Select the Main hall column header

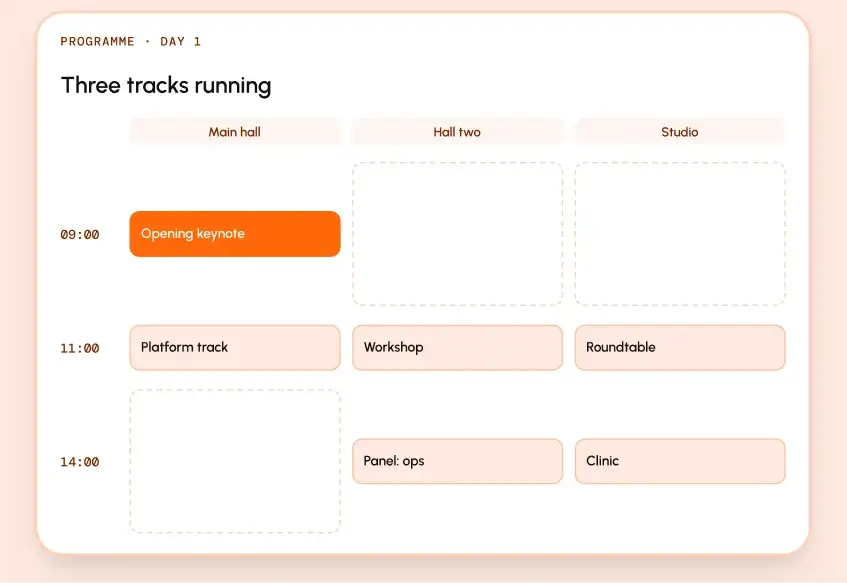235,132
